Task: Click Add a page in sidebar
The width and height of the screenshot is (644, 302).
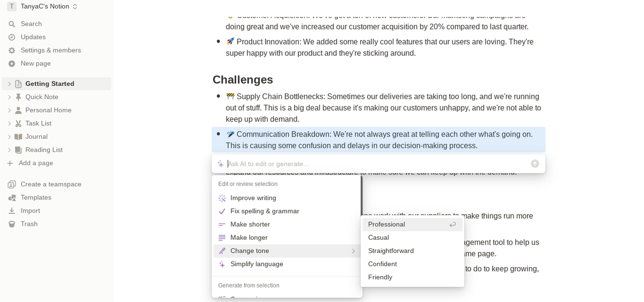Action: [35, 163]
